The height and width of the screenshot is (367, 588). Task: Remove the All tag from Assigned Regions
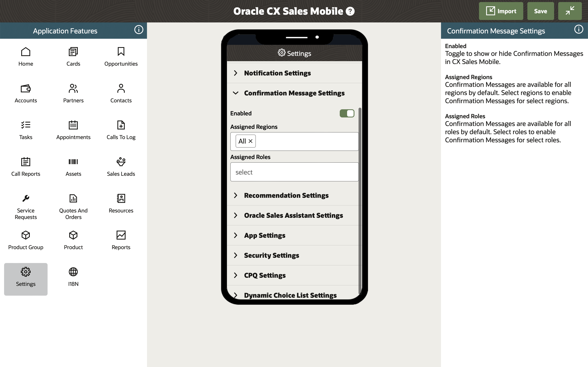coord(251,141)
